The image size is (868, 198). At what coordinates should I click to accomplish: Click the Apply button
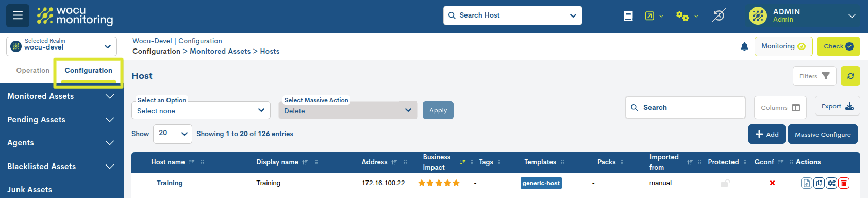[x=438, y=110]
